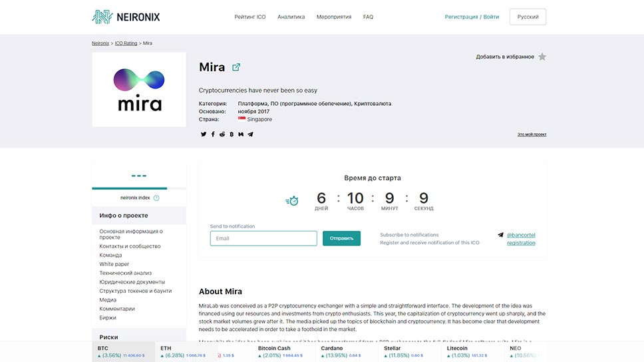Select Команда in sidebar
The height and width of the screenshot is (362, 644).
(x=110, y=255)
